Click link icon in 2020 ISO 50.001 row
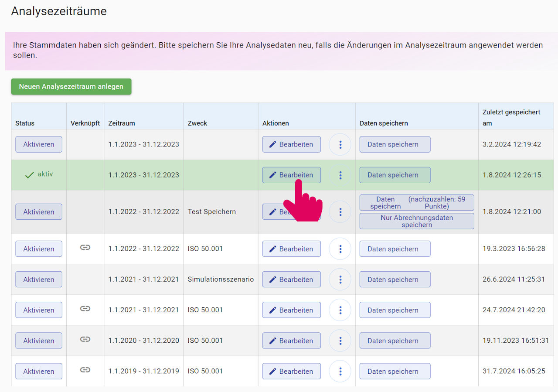 (x=85, y=339)
